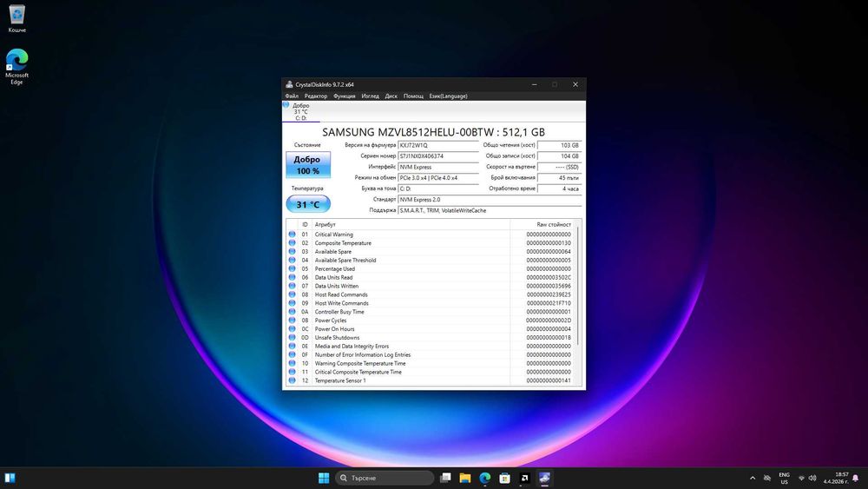The image size is (868, 489).
Task: Click the status dot of Critical Warning row
Action: tap(292, 235)
